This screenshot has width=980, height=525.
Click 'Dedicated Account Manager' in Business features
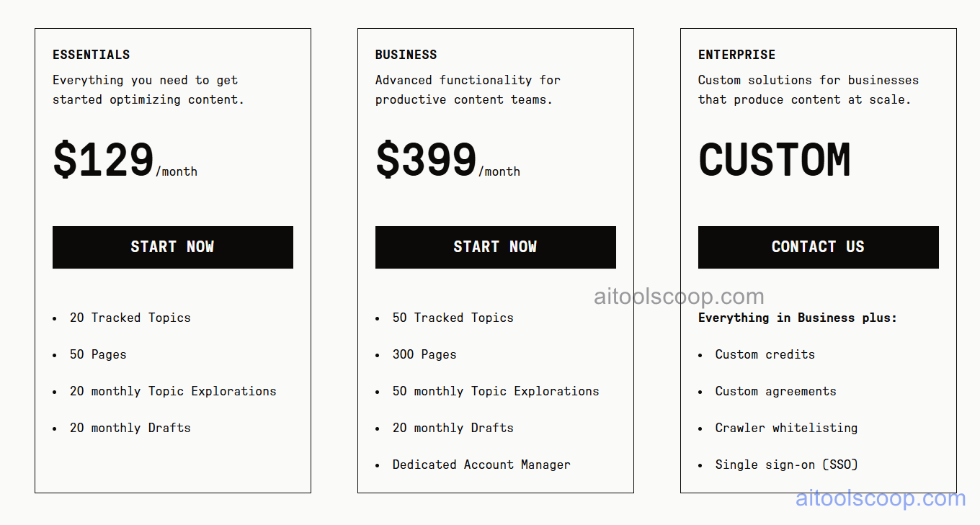[481, 464]
